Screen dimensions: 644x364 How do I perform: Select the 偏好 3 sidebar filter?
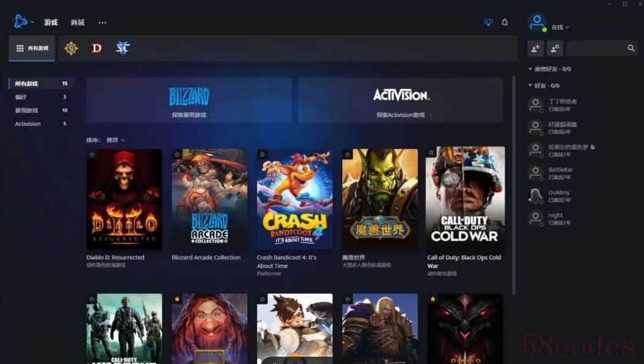coord(41,97)
